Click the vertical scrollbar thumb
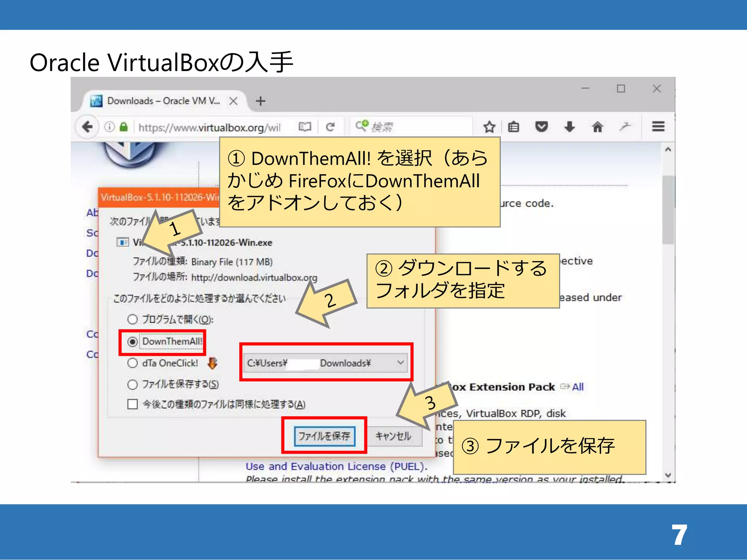 pyautogui.click(x=668, y=210)
